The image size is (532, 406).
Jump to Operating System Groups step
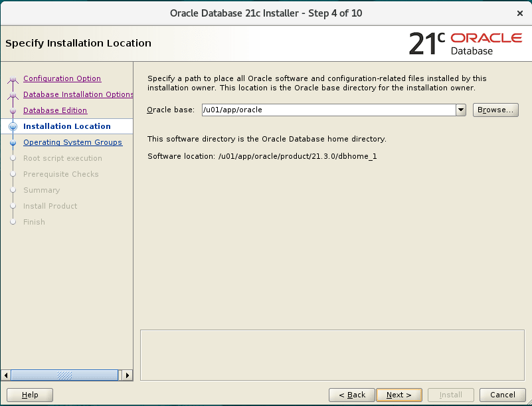pyautogui.click(x=72, y=142)
